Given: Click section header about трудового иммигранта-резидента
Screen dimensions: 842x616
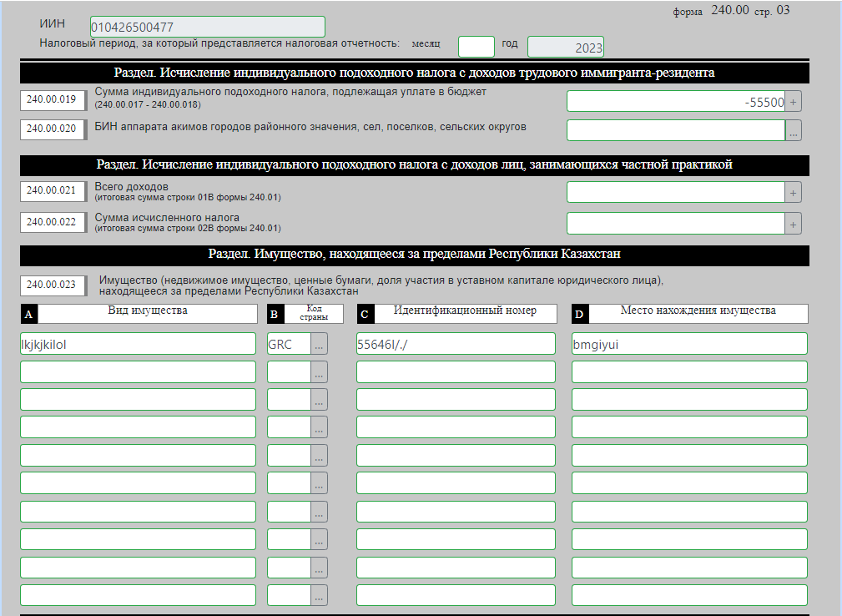Looking at the screenshot, I should 415,73.
